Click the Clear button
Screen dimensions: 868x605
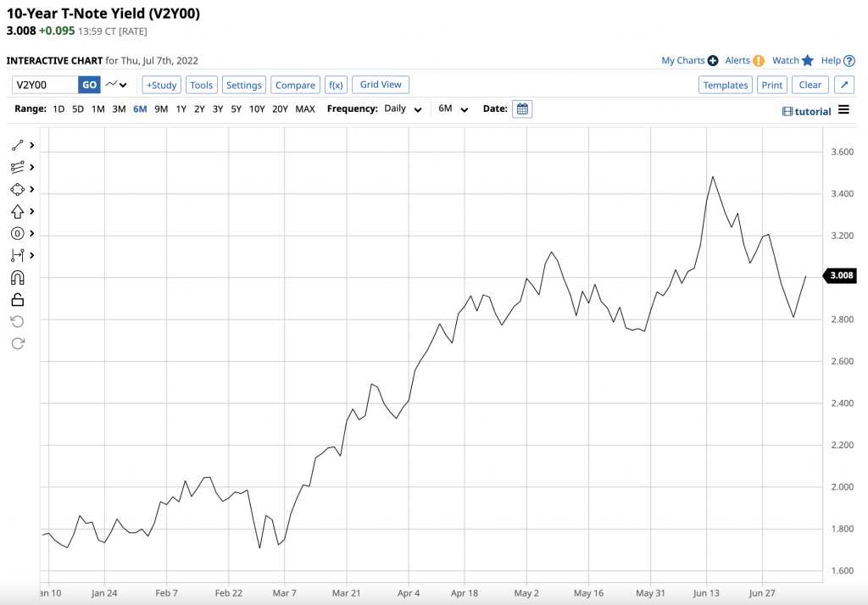[x=810, y=85]
